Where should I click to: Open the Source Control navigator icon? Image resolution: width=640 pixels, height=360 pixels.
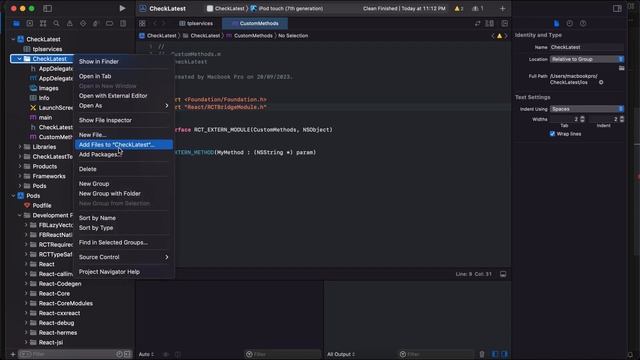click(x=30, y=24)
